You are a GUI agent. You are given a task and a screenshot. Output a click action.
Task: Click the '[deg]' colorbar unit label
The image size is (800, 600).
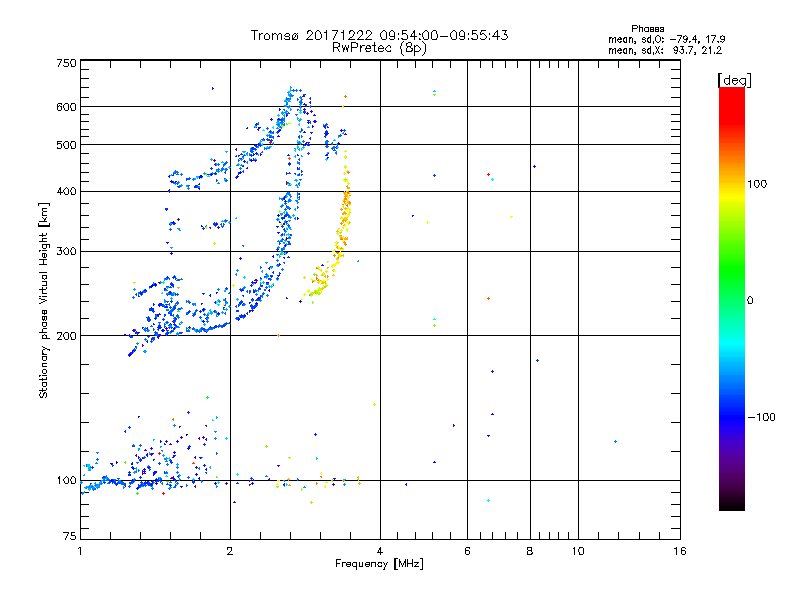734,80
